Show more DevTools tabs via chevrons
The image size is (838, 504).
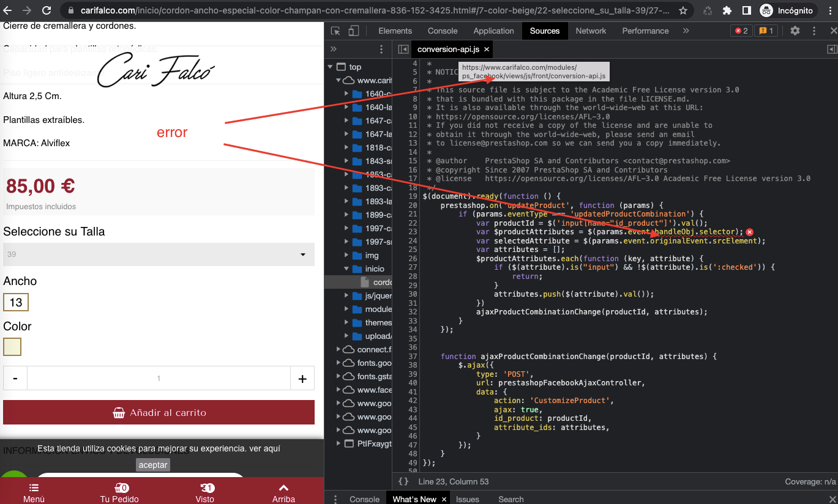tap(686, 31)
